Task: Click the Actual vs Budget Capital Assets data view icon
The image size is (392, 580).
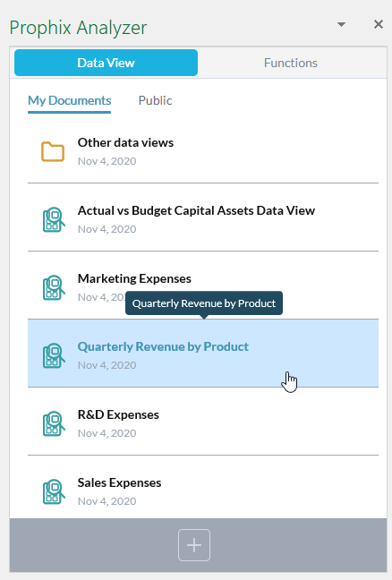Action: [x=54, y=219]
